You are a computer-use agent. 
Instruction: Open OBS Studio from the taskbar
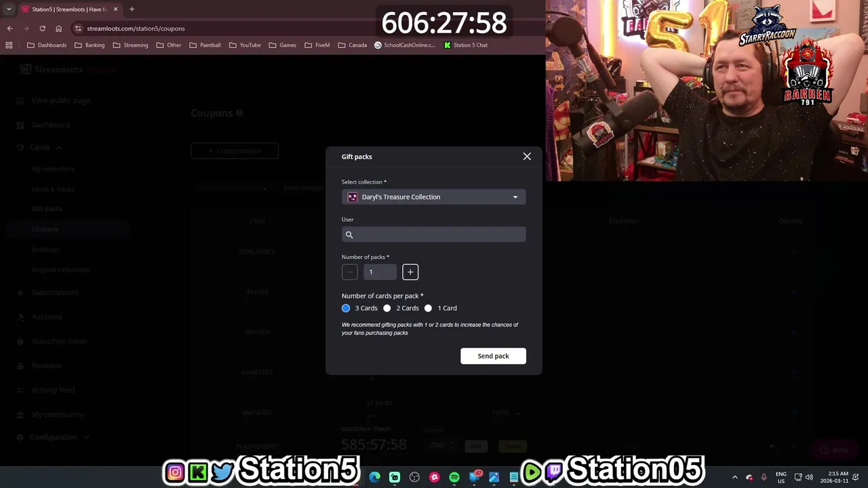click(x=414, y=477)
